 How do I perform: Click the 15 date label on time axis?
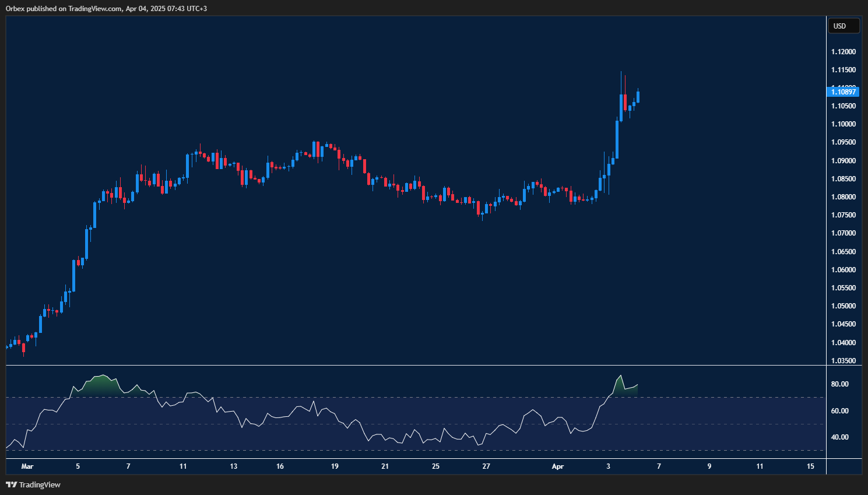click(x=810, y=466)
